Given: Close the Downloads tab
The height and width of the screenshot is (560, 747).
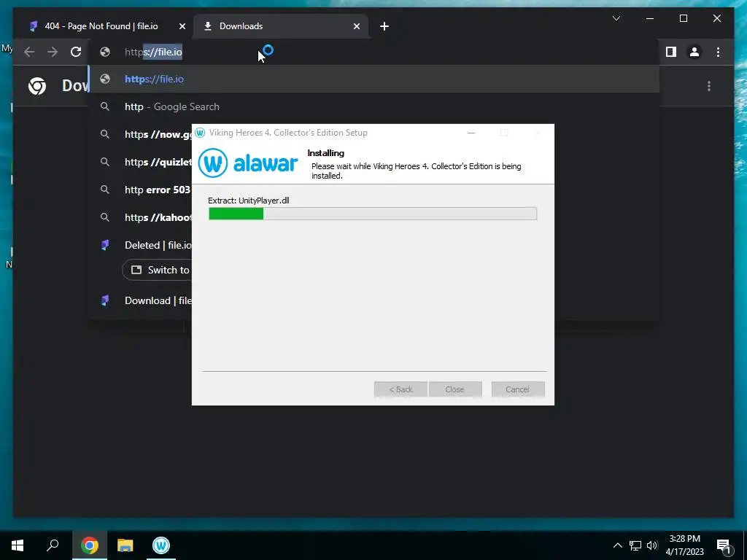Looking at the screenshot, I should 356,27.
